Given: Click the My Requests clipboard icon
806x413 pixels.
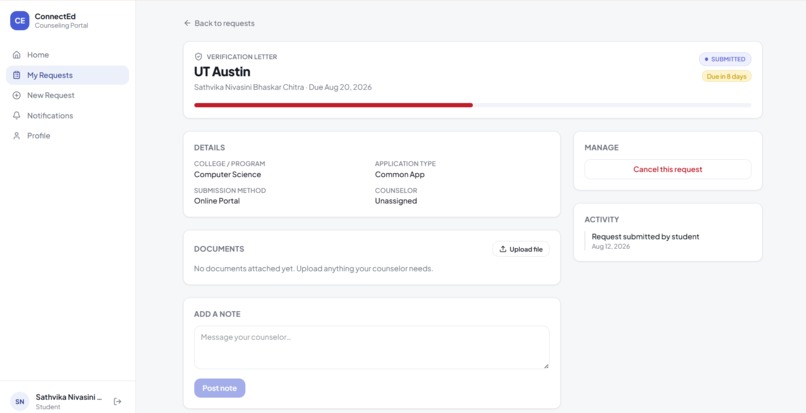Looking at the screenshot, I should point(16,75).
